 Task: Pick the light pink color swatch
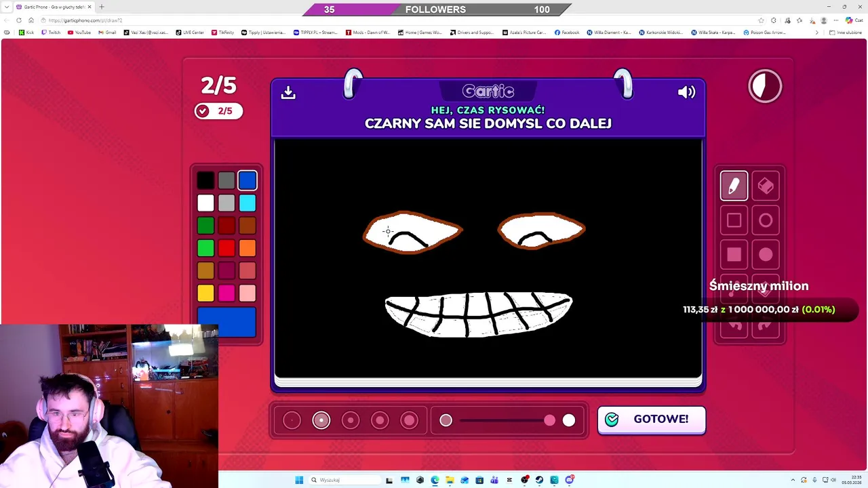pyautogui.click(x=248, y=293)
